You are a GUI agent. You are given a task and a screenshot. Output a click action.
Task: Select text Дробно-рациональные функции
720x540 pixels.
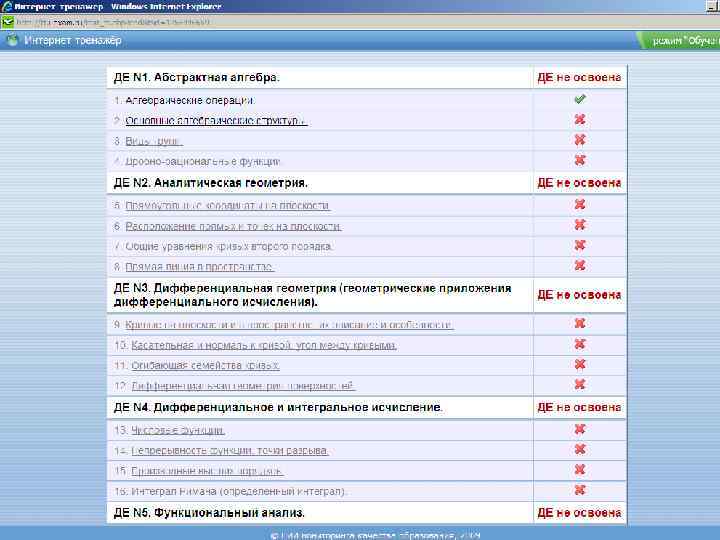click(x=203, y=162)
